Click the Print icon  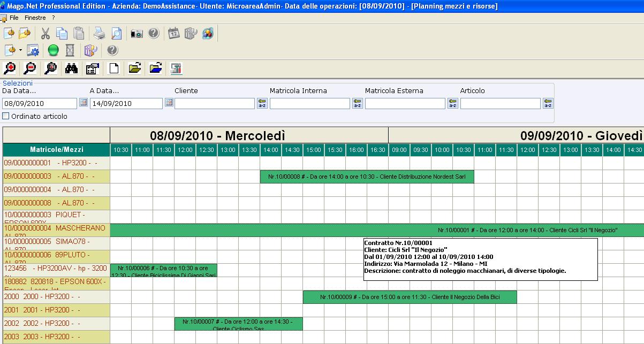pos(100,33)
